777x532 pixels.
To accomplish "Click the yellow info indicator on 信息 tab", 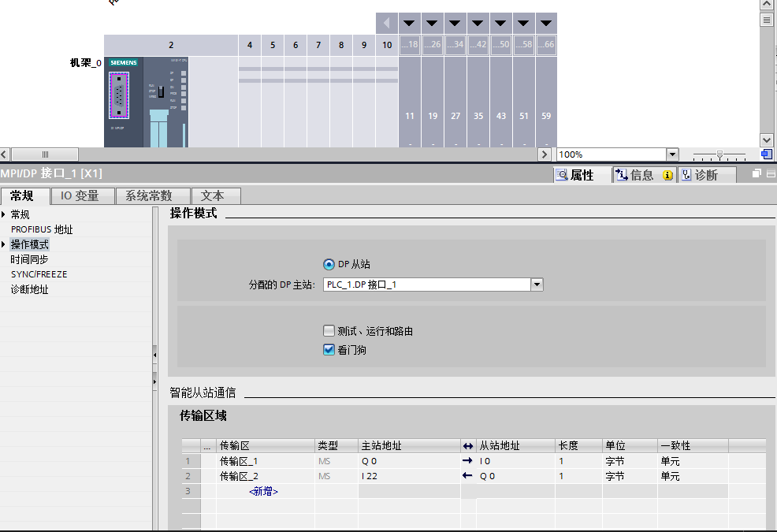I will (x=667, y=175).
